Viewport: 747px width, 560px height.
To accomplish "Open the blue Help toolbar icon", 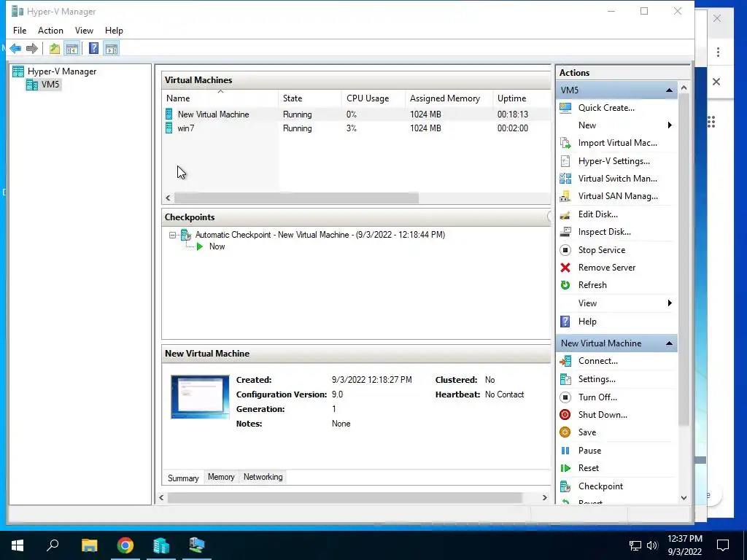I will pyautogui.click(x=94, y=48).
